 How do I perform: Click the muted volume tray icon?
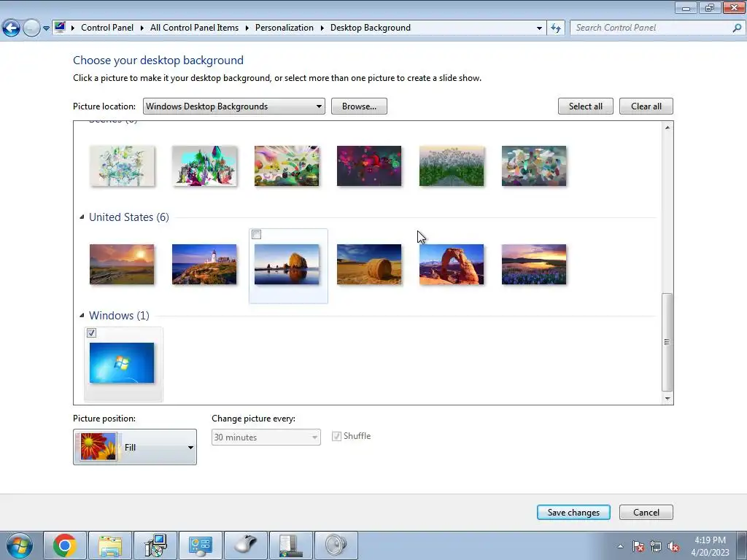673,546
